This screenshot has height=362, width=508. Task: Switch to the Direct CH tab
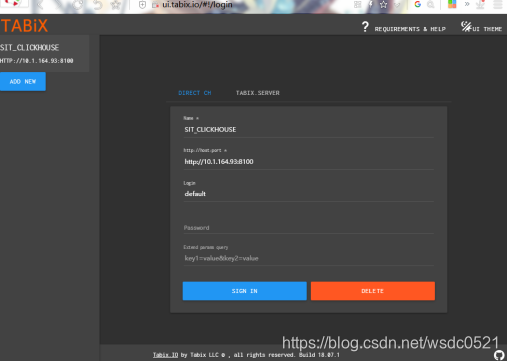(x=195, y=93)
